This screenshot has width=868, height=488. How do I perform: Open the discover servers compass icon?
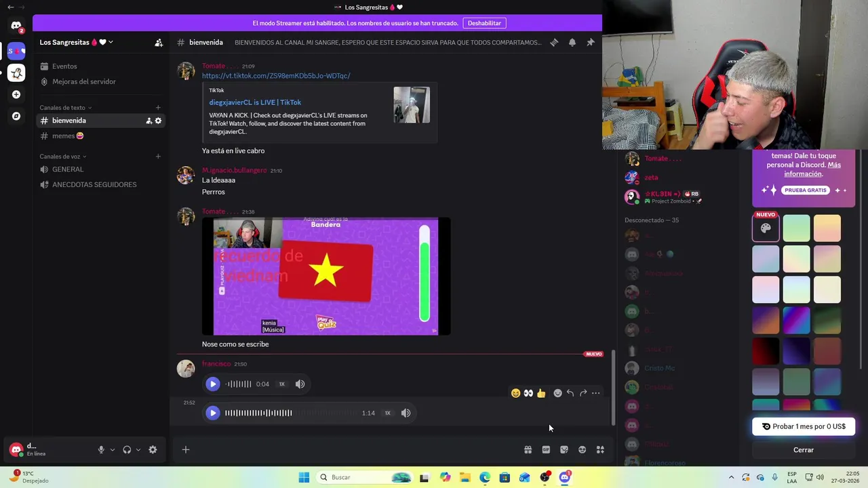tap(16, 116)
